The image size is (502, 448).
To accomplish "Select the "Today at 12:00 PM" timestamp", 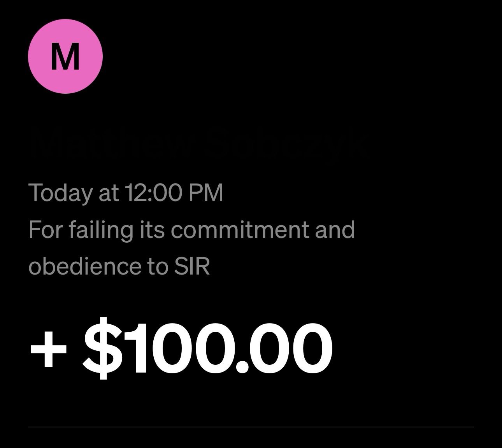I will (126, 192).
